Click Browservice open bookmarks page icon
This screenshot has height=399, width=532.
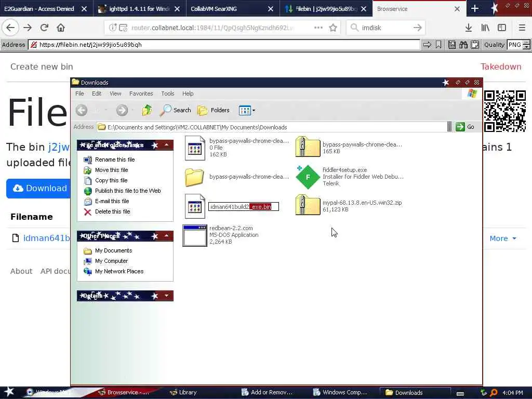pos(451,45)
